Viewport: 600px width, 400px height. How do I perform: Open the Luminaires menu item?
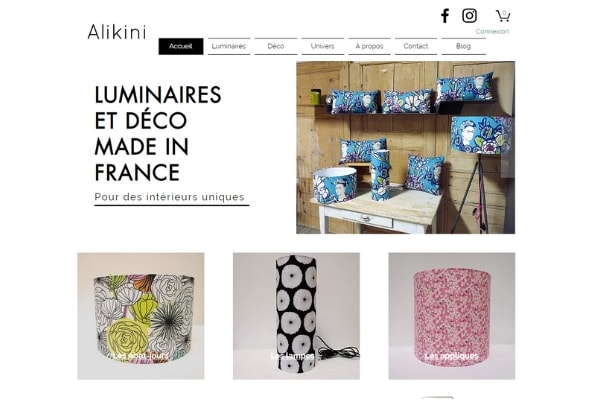[229, 46]
